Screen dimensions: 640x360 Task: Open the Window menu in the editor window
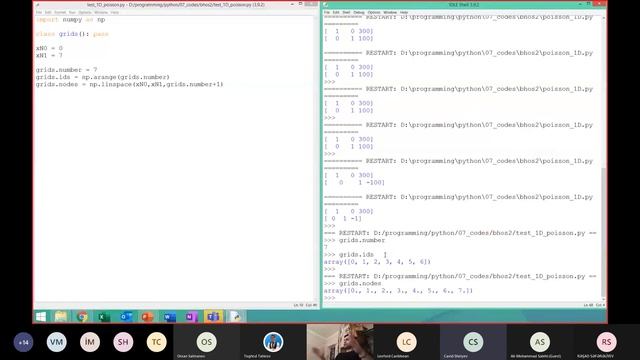tap(101, 13)
